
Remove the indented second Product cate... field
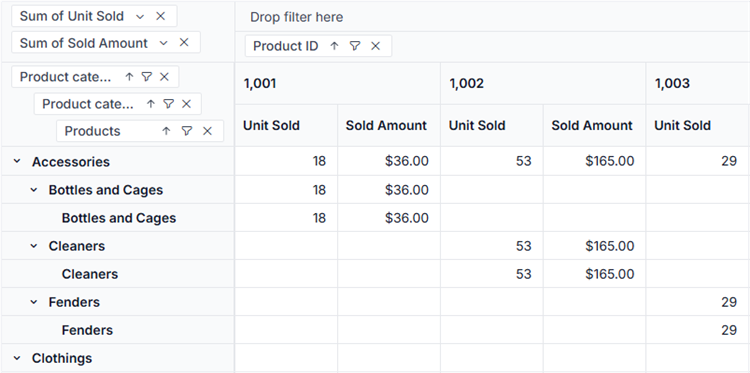point(187,104)
